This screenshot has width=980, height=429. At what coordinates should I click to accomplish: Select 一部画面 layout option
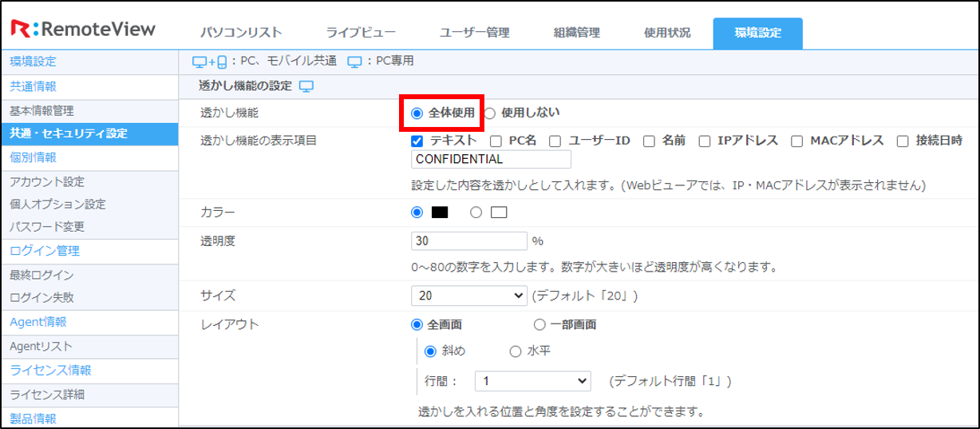pyautogui.click(x=539, y=325)
